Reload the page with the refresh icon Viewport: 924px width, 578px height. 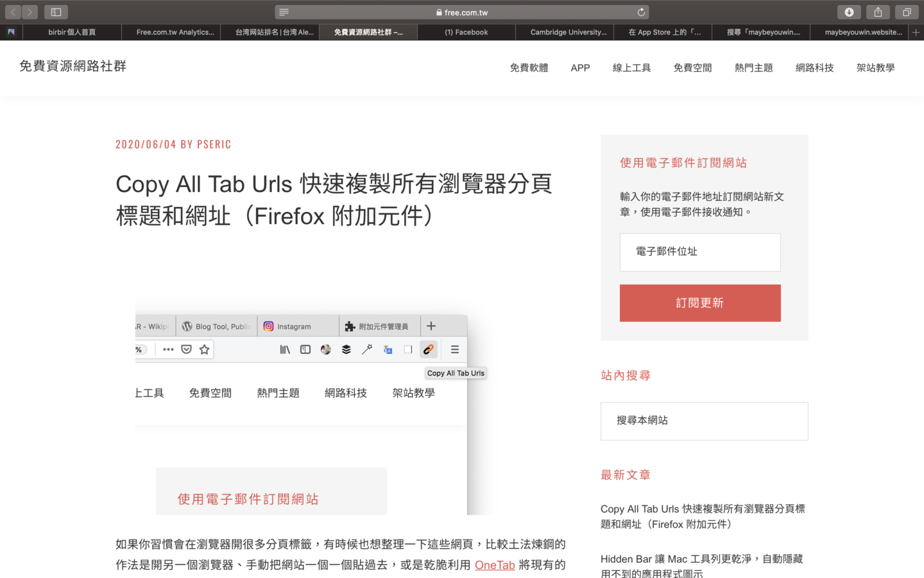pos(640,12)
